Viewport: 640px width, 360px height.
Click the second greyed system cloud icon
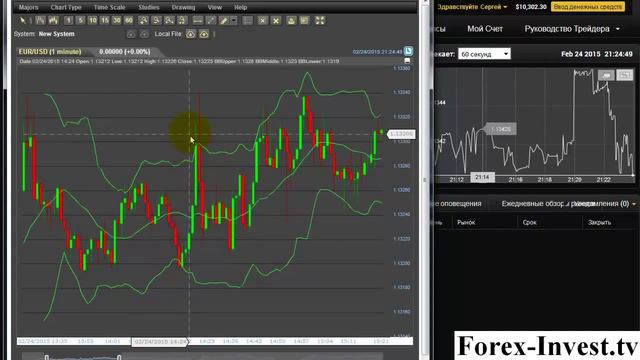pyautogui.click(x=144, y=34)
